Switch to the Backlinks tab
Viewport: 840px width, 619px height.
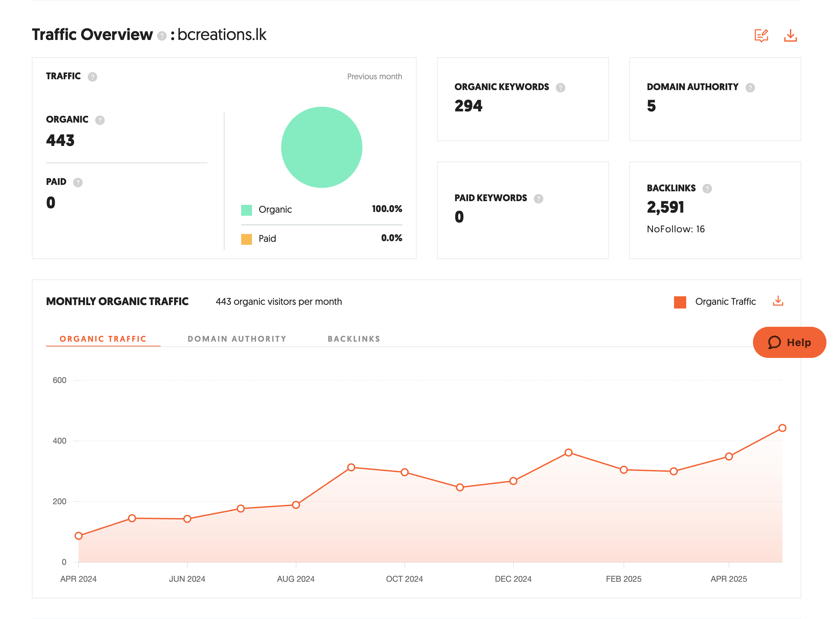click(354, 338)
